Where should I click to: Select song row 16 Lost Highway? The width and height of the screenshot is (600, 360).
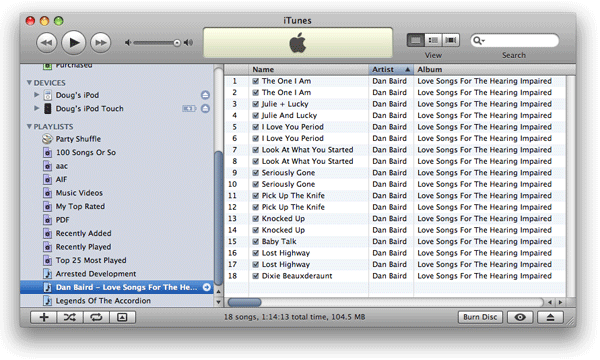point(395,253)
